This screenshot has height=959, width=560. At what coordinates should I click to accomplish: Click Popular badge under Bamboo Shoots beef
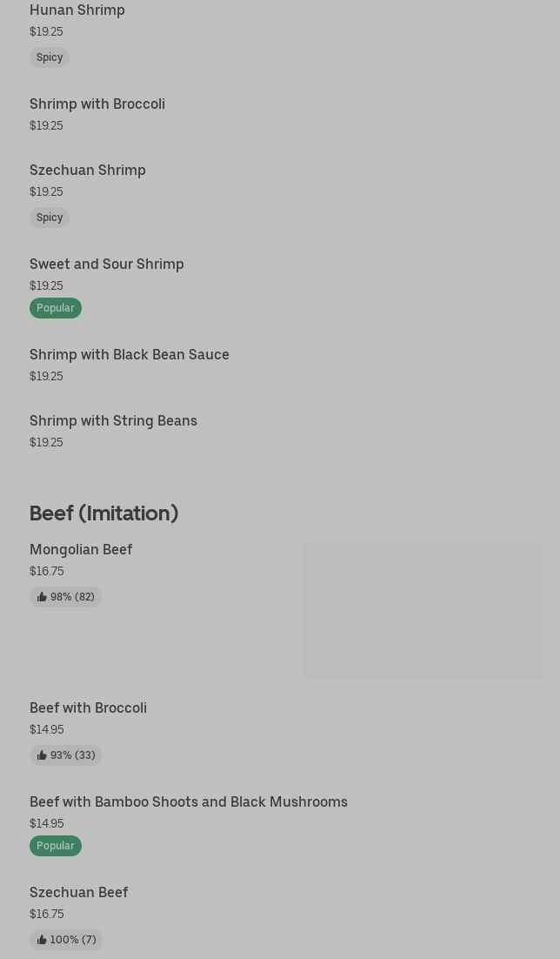(56, 846)
